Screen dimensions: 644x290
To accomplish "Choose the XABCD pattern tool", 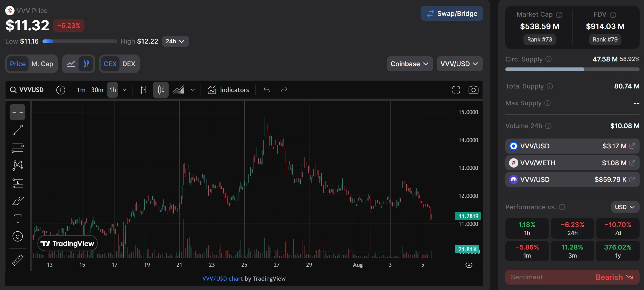I will point(18,165).
